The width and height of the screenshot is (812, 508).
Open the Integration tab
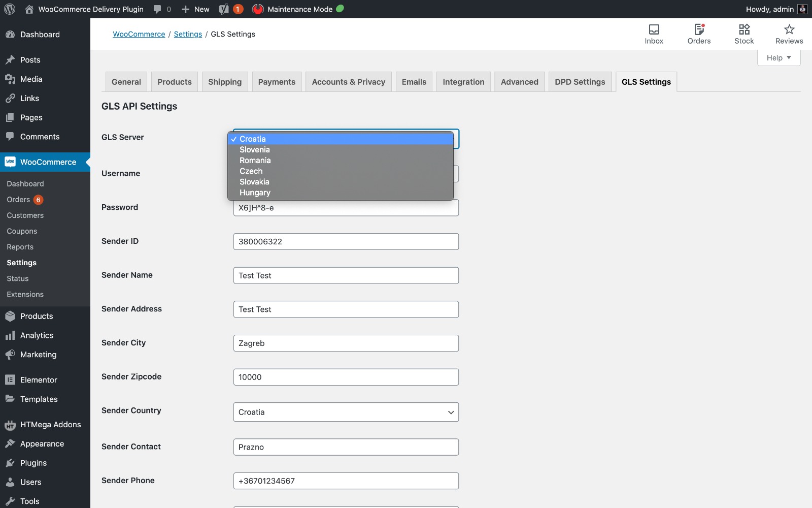[x=463, y=82]
